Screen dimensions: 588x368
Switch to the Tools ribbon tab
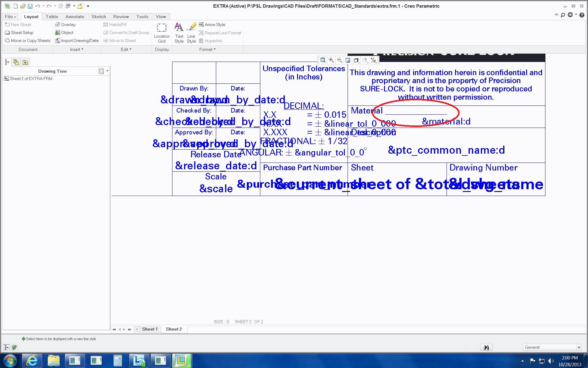coord(142,17)
